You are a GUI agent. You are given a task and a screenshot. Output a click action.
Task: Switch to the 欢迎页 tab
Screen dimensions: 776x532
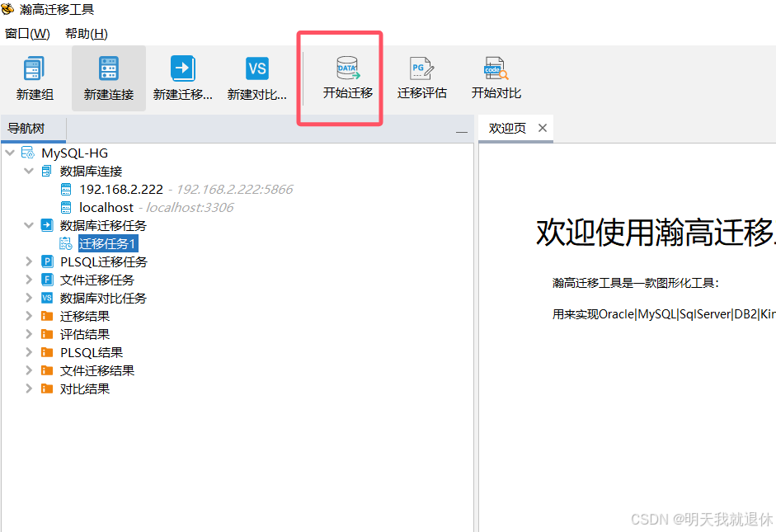tap(507, 128)
